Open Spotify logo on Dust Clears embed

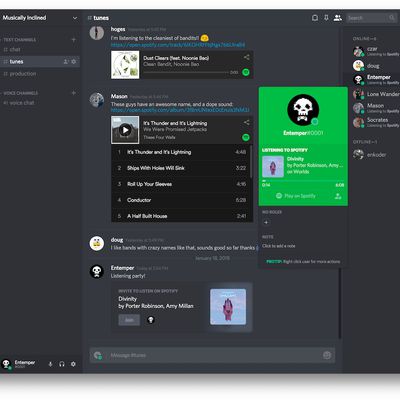246,72
